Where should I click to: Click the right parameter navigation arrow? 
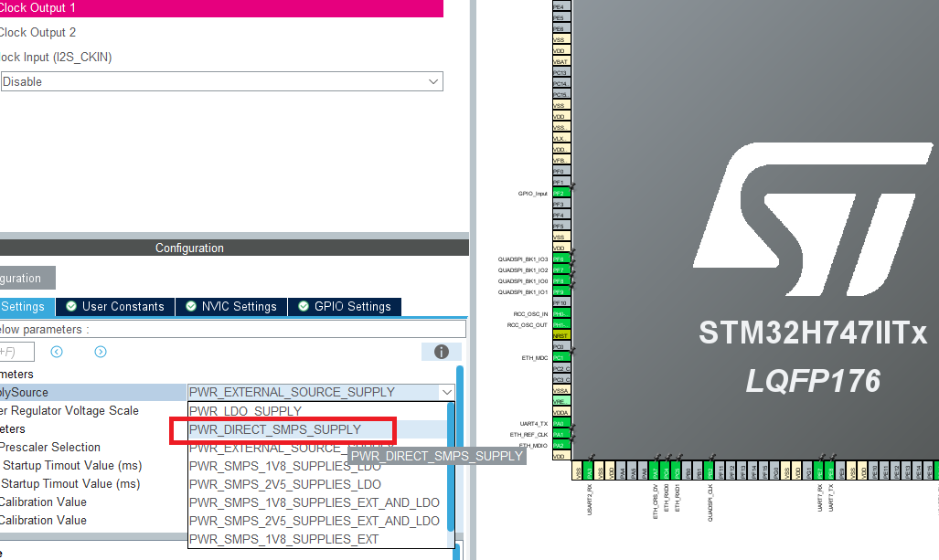(x=101, y=352)
